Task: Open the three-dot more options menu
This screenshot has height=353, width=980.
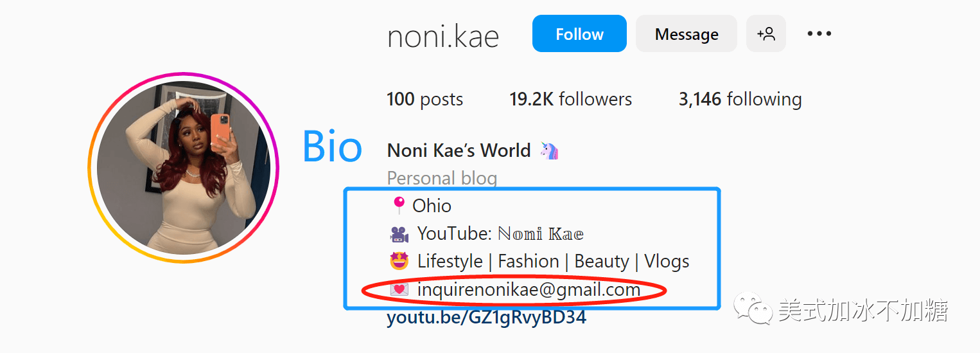Action: tap(819, 34)
